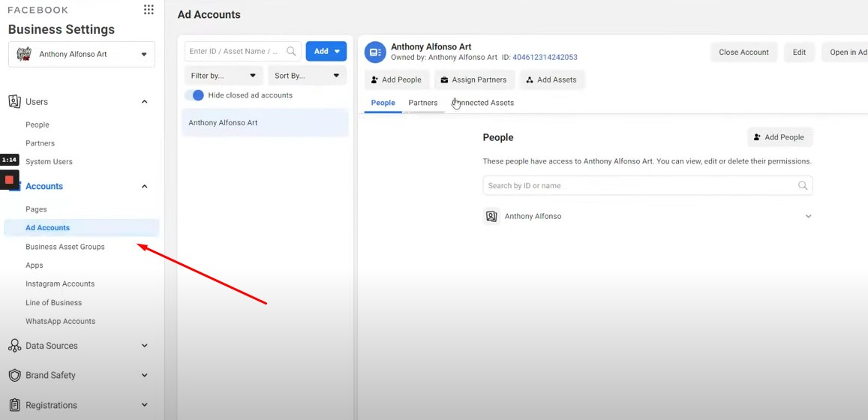This screenshot has height=420, width=868.
Task: Switch to the Connected Assets tab
Action: pos(482,103)
